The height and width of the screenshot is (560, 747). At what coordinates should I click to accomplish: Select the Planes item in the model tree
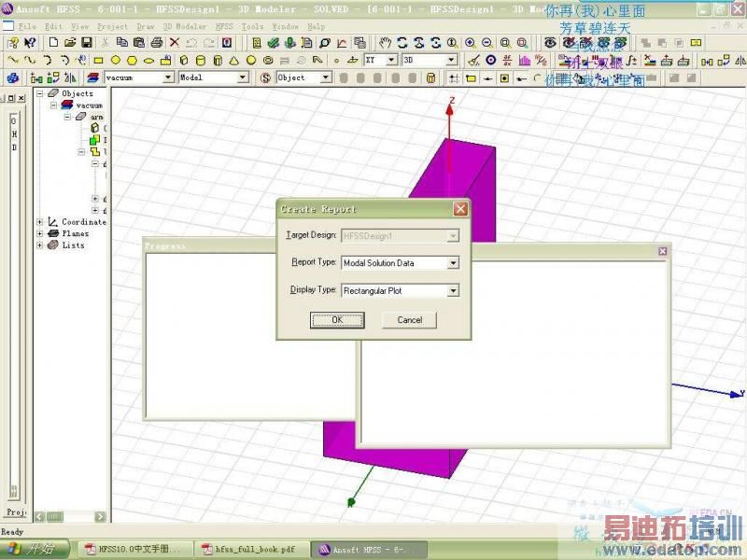pos(76,233)
